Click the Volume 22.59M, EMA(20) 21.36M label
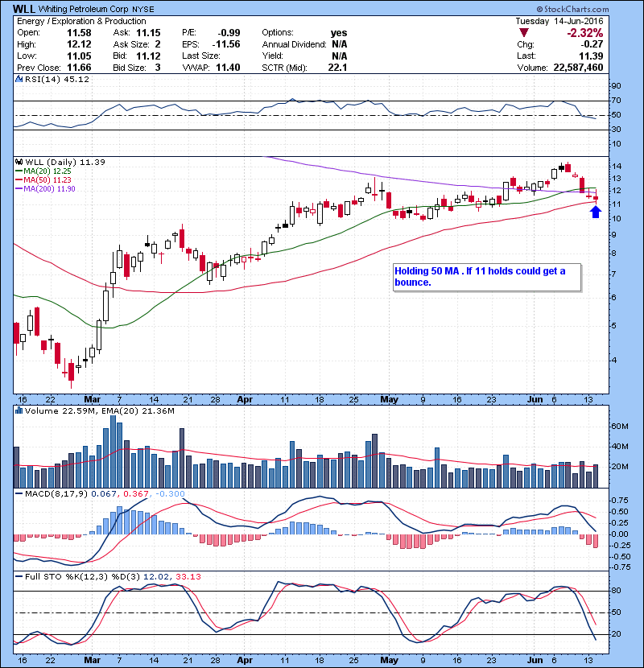 99,410
